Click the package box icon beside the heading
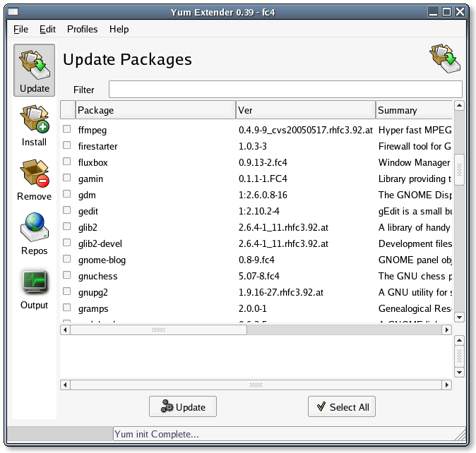This screenshot has width=476, height=453. pyautogui.click(x=445, y=59)
